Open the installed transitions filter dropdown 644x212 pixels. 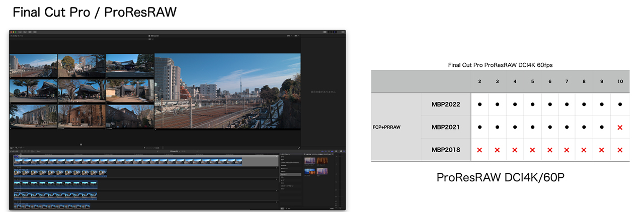319,154
